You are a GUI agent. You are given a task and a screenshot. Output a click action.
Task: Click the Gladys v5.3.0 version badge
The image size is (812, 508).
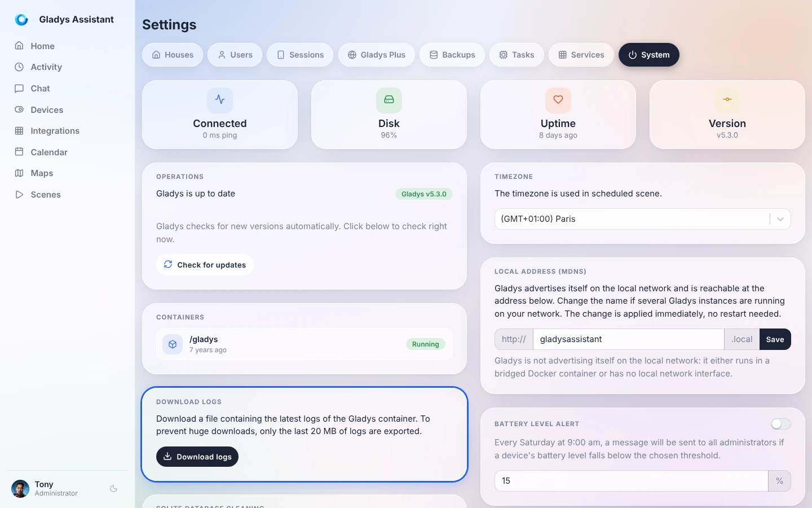tap(424, 194)
